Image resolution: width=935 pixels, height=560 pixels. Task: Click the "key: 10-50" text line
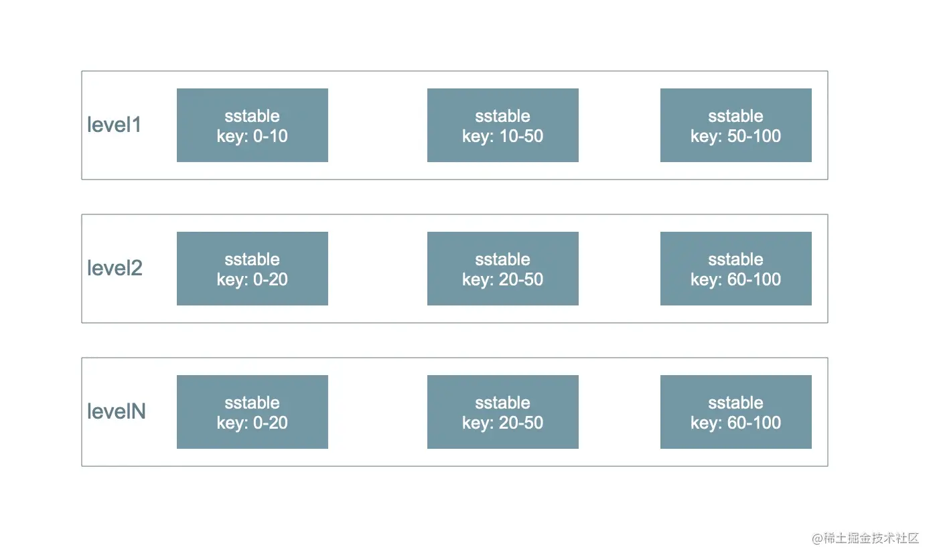click(x=503, y=136)
